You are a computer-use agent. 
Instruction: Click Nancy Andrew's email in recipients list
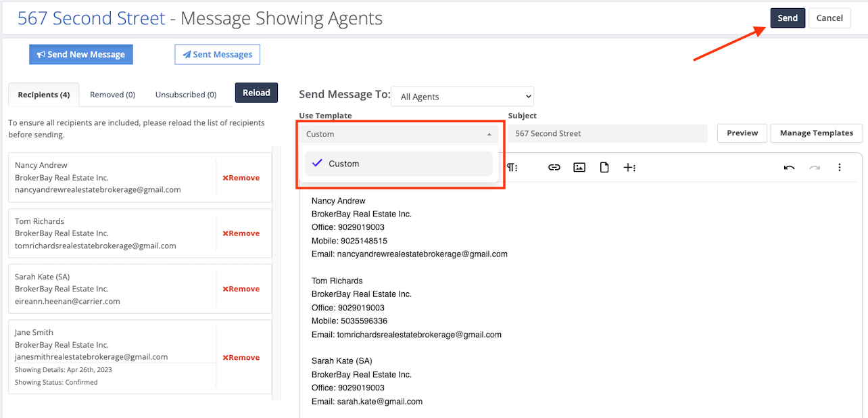(98, 190)
